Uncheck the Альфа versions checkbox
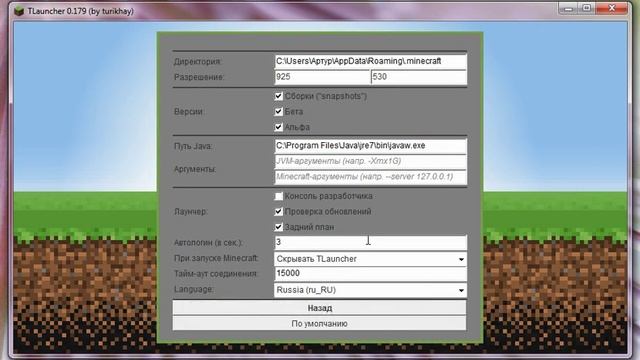The image size is (640, 360). point(278,127)
